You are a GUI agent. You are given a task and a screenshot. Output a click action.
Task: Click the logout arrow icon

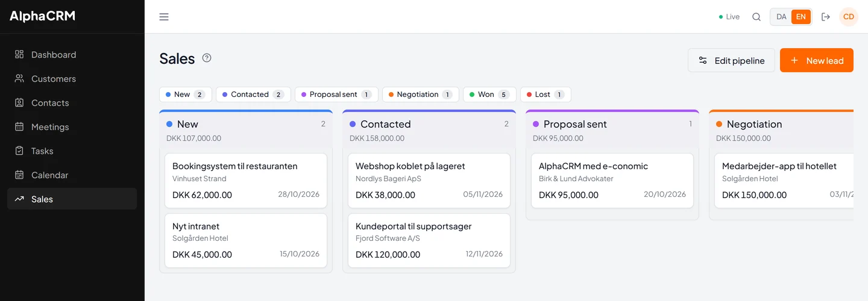point(826,17)
